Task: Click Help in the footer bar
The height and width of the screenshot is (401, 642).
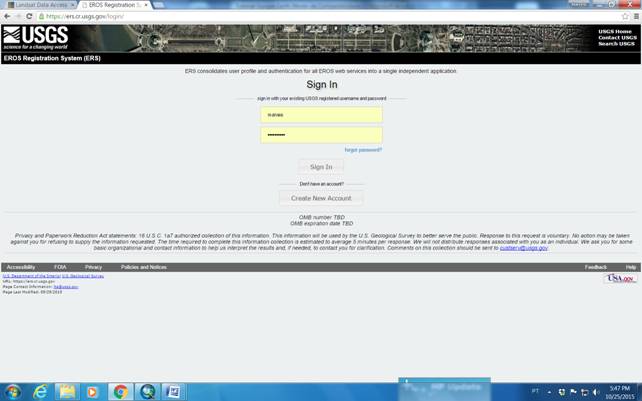Action: (631, 267)
